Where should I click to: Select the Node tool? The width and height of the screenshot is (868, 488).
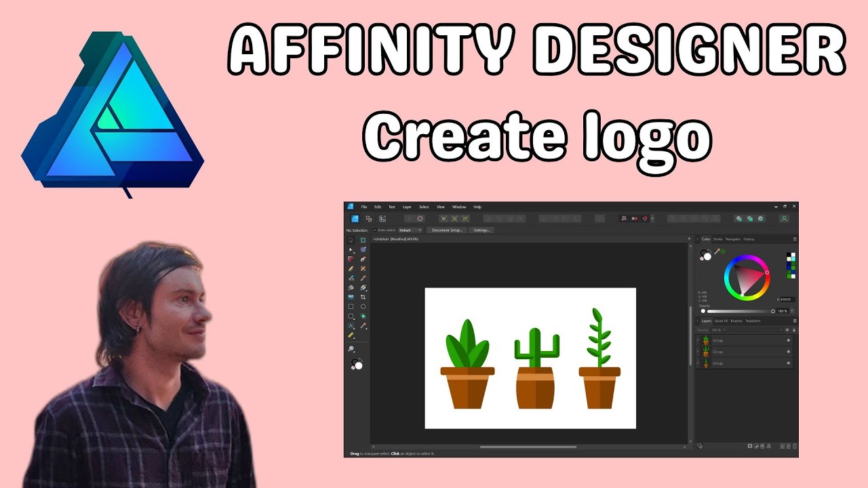[351, 250]
